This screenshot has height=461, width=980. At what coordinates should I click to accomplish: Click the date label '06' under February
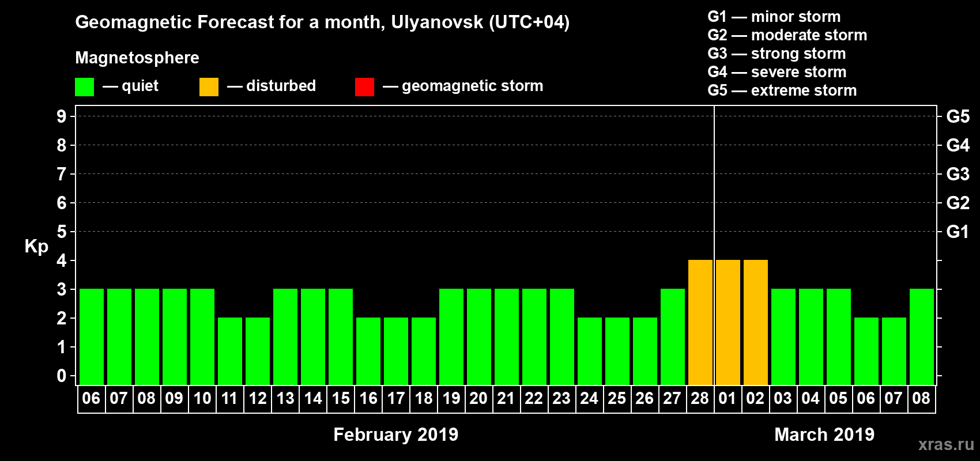pyautogui.click(x=91, y=398)
